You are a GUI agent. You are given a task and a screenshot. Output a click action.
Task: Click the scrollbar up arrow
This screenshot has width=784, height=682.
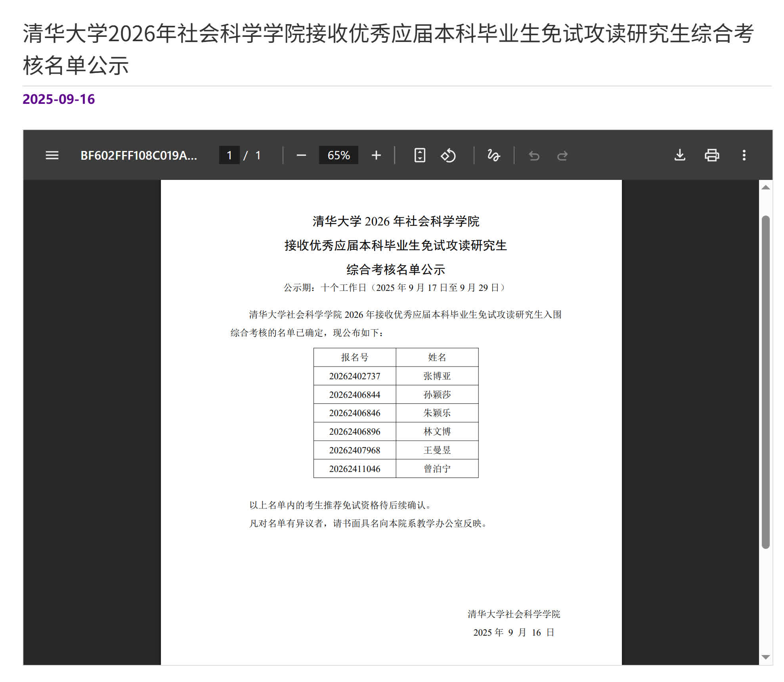click(x=766, y=187)
